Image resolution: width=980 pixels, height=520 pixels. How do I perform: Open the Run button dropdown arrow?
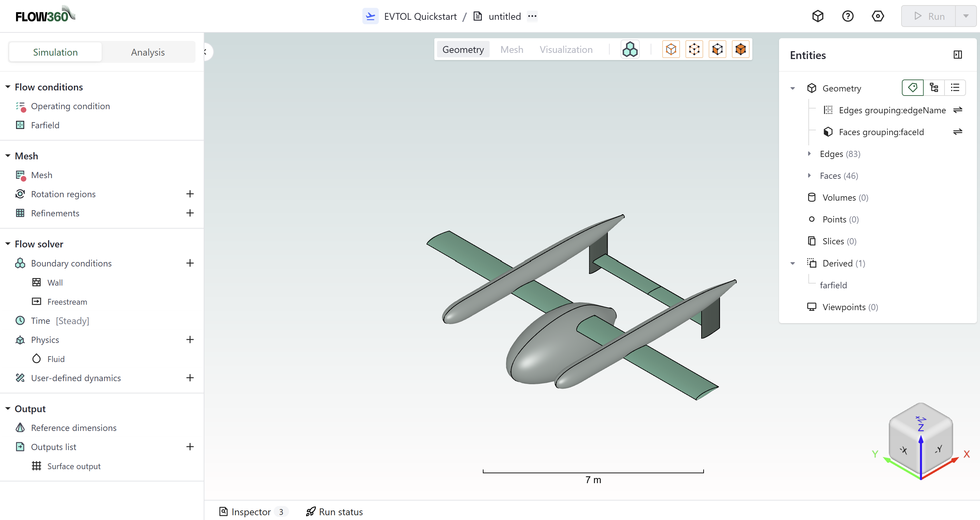click(966, 16)
